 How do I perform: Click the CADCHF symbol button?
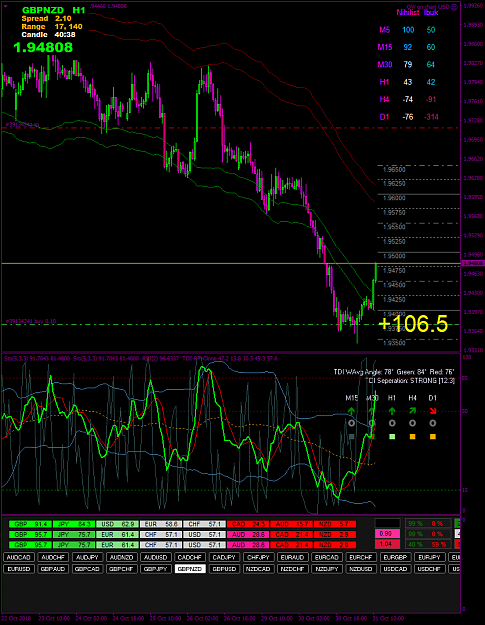click(x=190, y=557)
